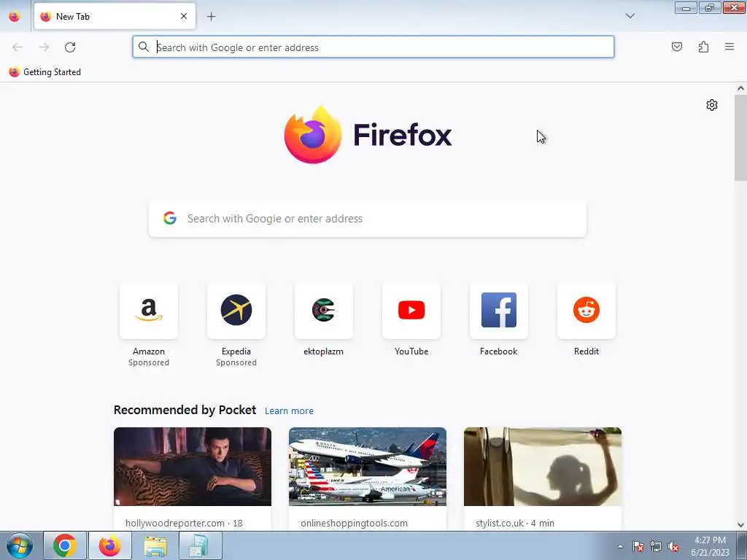Open the Firefox hamburger application menu

coord(729,47)
